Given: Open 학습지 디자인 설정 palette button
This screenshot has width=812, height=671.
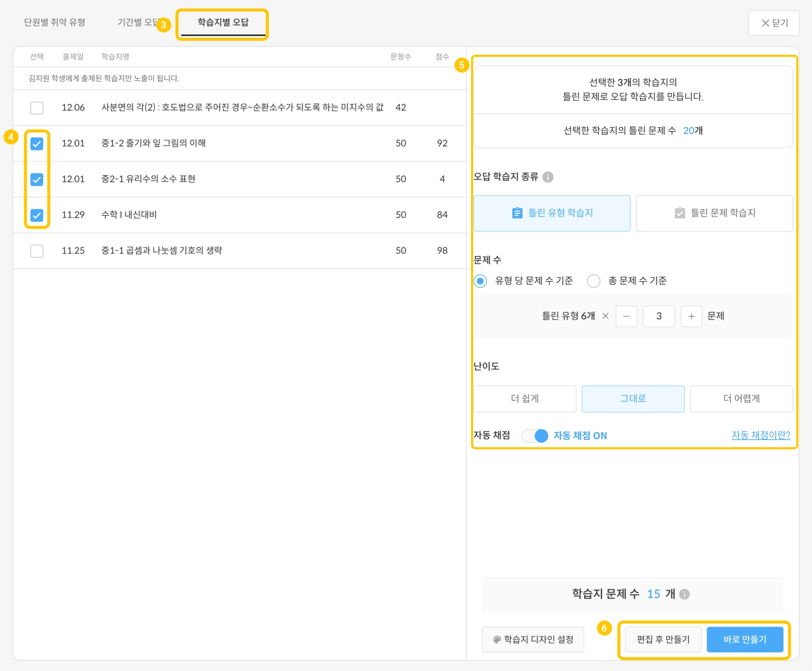Looking at the screenshot, I should click(533, 639).
